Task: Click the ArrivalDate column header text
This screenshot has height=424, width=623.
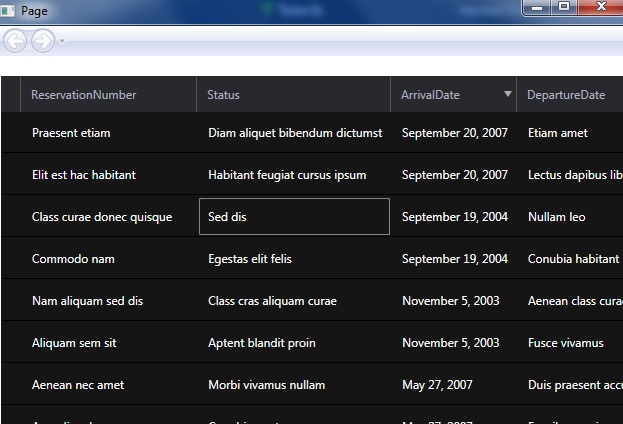Action: coord(430,95)
